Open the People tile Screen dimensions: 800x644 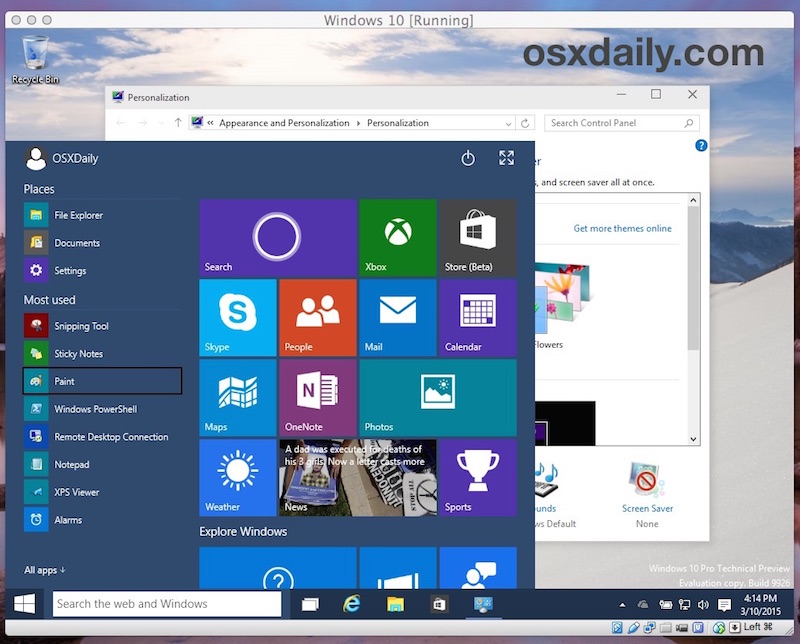318,317
